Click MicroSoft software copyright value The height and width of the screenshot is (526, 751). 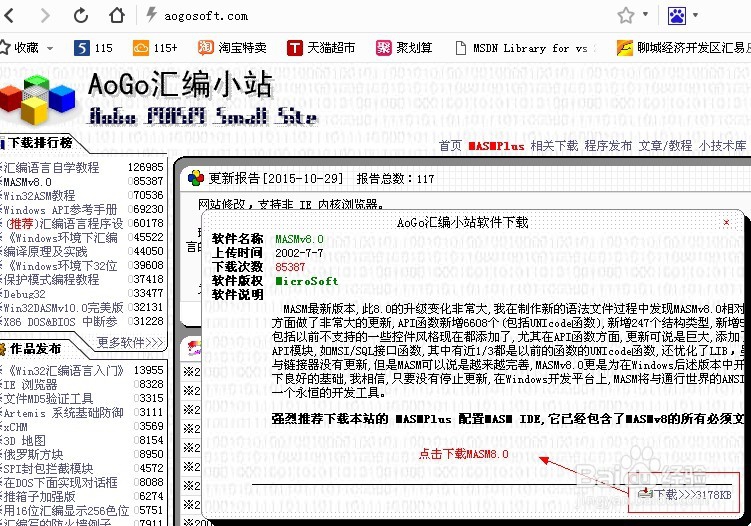[307, 281]
